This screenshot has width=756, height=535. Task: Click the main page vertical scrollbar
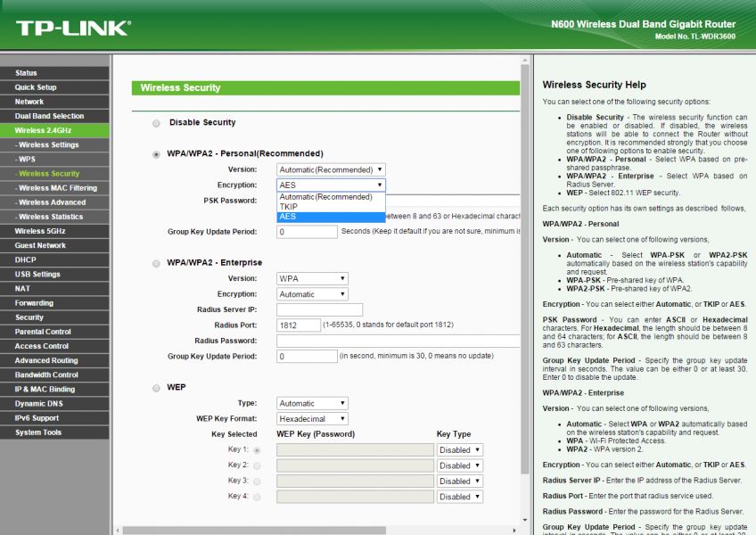[525, 267]
